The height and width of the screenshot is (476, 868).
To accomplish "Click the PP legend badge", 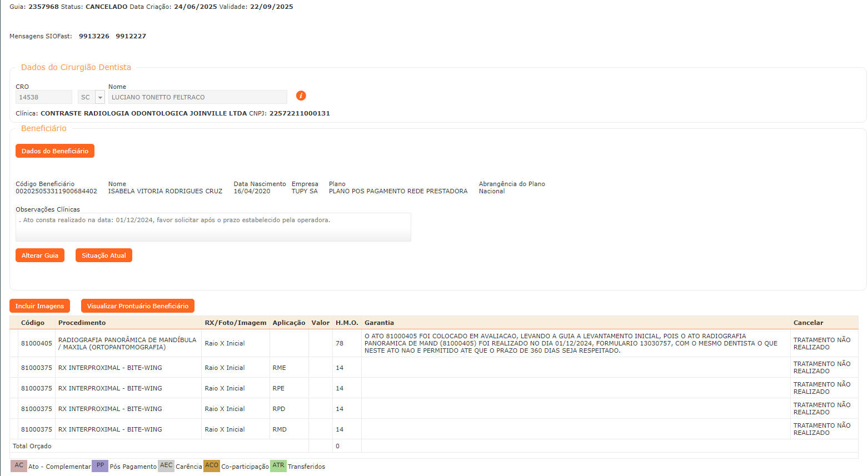I will click(100, 466).
